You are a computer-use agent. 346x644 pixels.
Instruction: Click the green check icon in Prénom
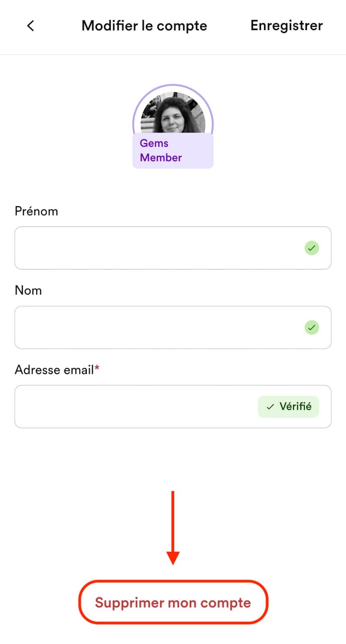coord(312,248)
